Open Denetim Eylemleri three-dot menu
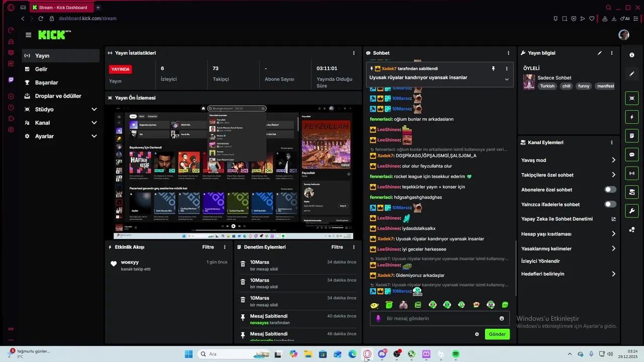 click(x=354, y=247)
